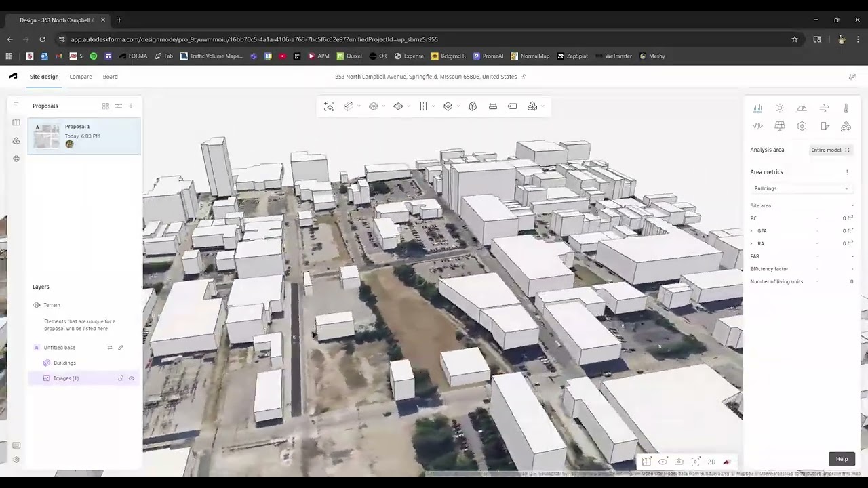The image size is (868, 488).
Task: Open a new browser tab
Action: click(119, 20)
